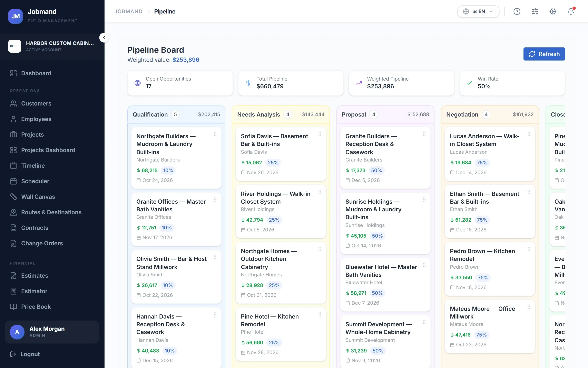Click the Win Rate checkmark icon
This screenshot has height=368, width=588.
tap(469, 83)
